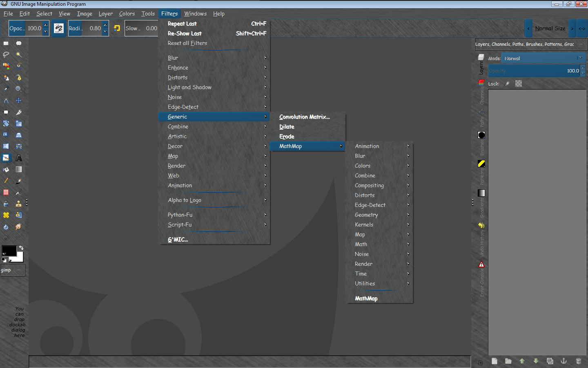Open the Error Console tab icon

pos(481,265)
